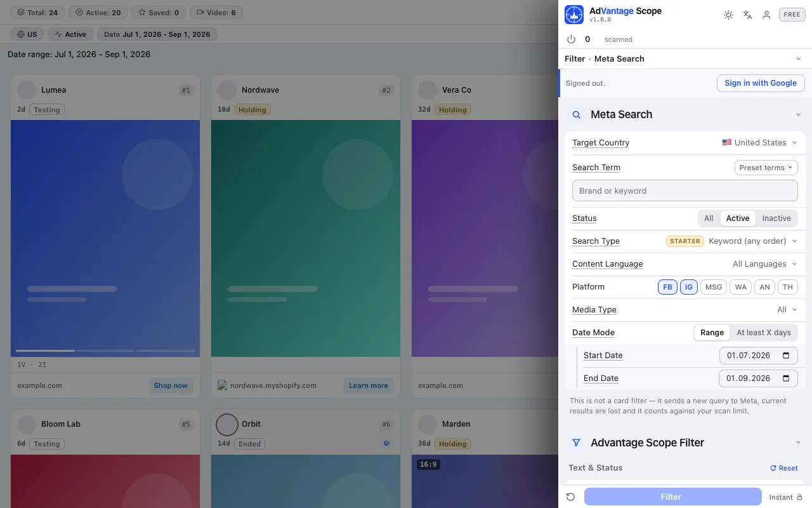812x508 pixels.
Task: Click Shop now on Lumea card
Action: pyautogui.click(x=171, y=385)
